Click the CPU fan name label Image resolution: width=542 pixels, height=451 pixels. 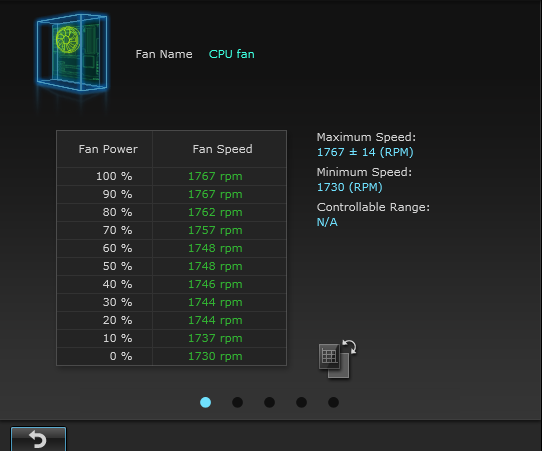pyautogui.click(x=232, y=54)
